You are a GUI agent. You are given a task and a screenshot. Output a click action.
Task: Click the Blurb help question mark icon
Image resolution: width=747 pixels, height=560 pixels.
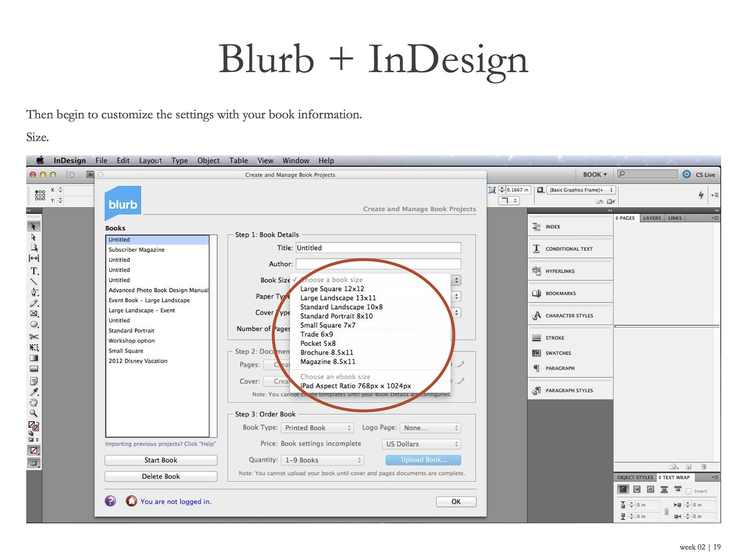point(110,501)
